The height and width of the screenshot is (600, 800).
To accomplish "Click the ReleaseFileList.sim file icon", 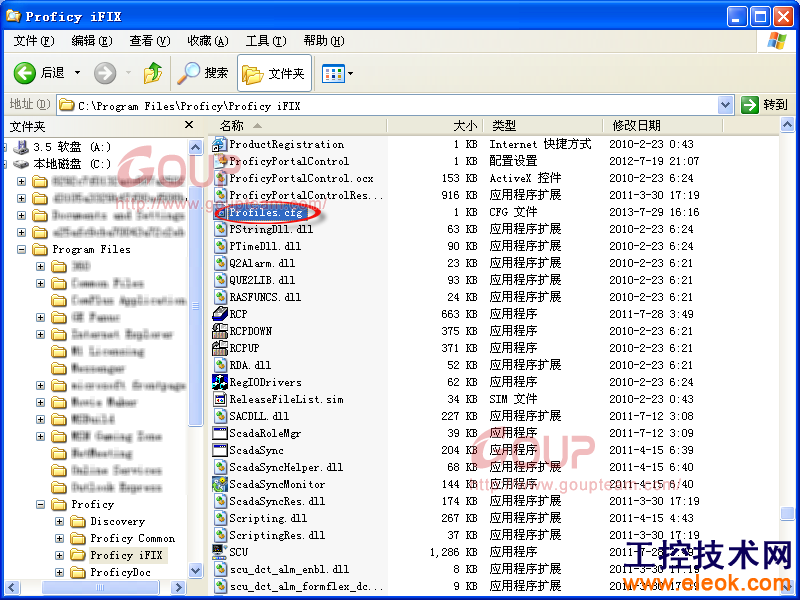I will coord(219,399).
